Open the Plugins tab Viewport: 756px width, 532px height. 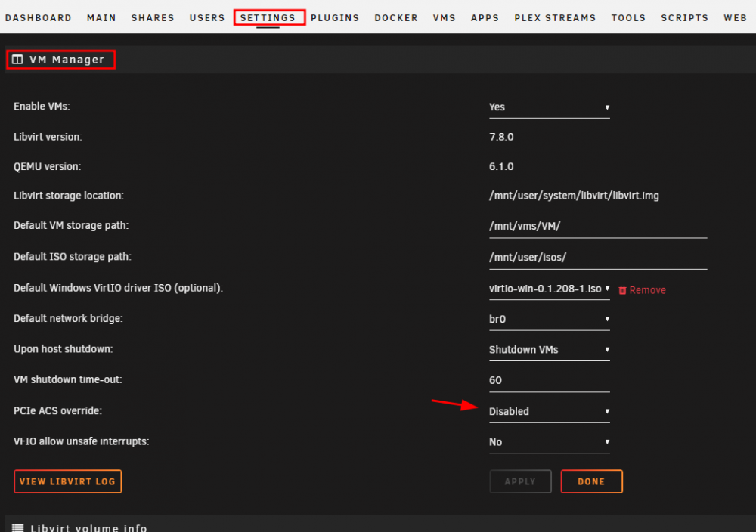[x=335, y=18]
